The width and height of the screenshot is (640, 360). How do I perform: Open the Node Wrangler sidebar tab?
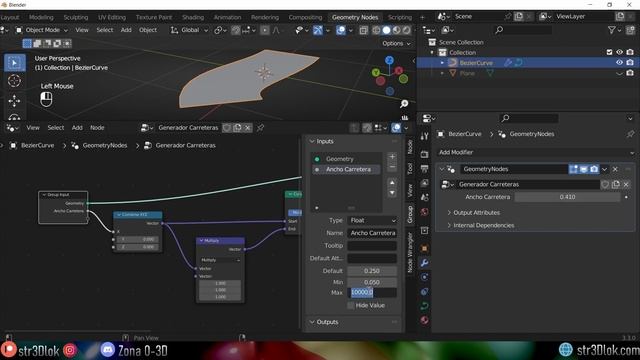click(x=410, y=253)
